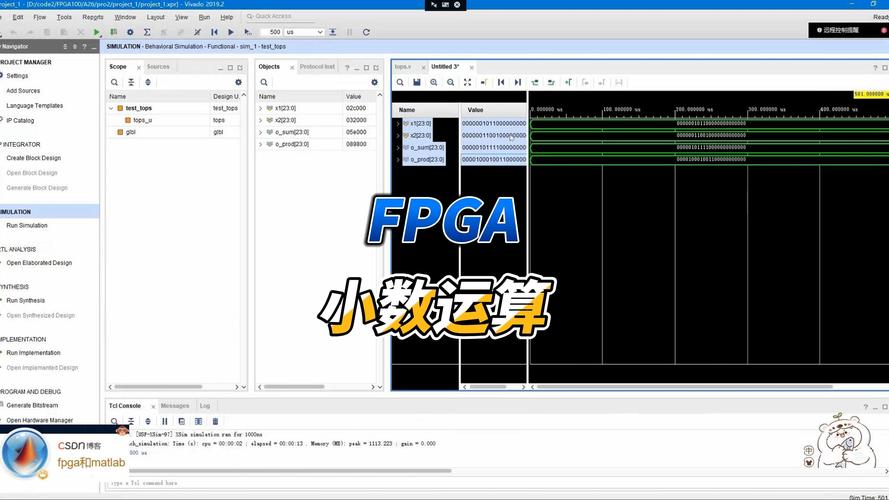Zoom fit the waveform view
The width and height of the screenshot is (889, 500).
(467, 82)
